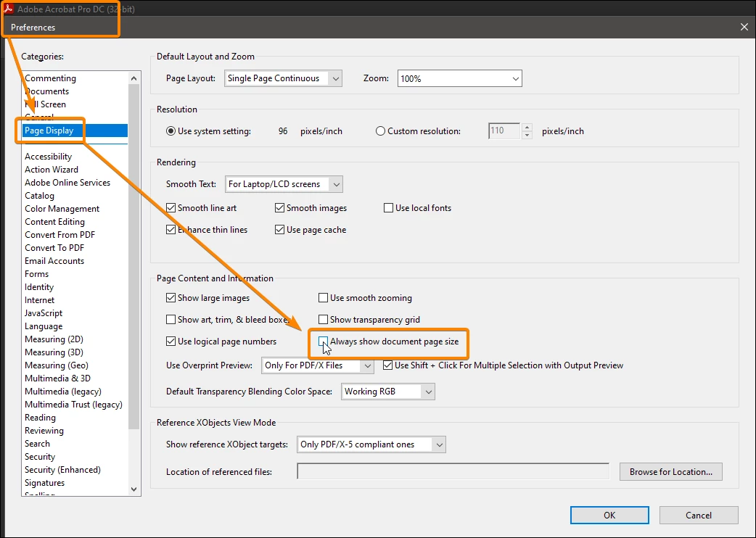This screenshot has width=756, height=538.
Task: Open Default Transparency Blending Color Space dropdown
Action: (387, 392)
